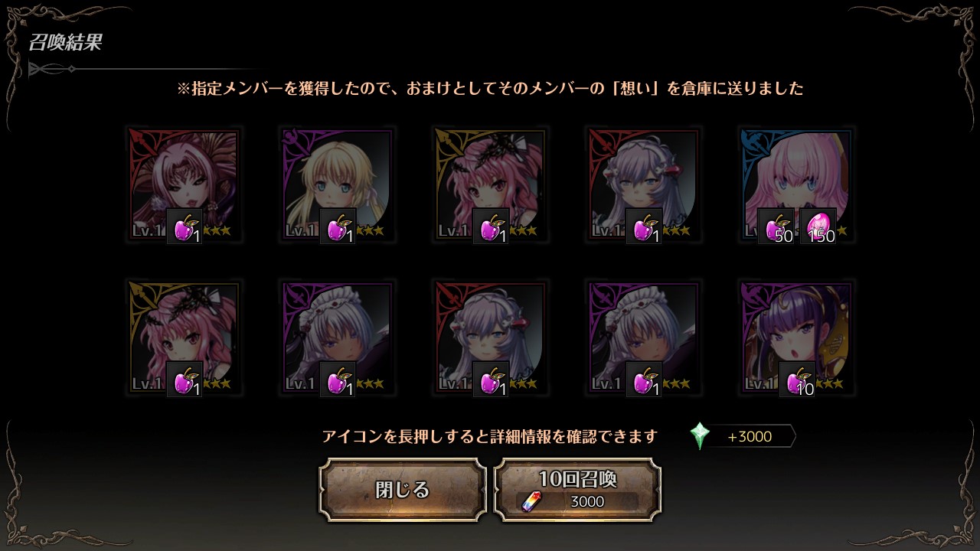The image size is (980, 551).
Task: Select the gold-framed pink-haired character in the bottom row
Action: [x=184, y=338]
